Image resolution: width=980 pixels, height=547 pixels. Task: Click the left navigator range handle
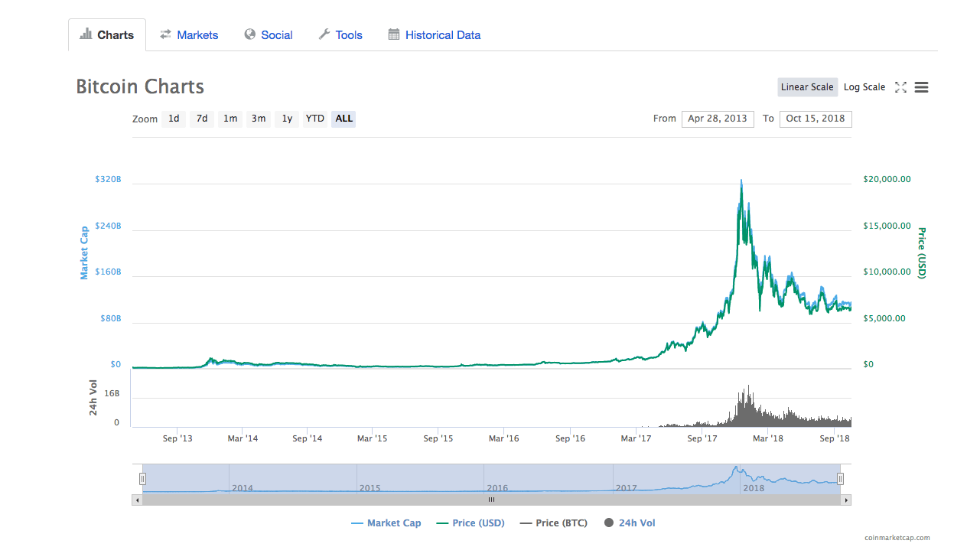(142, 479)
